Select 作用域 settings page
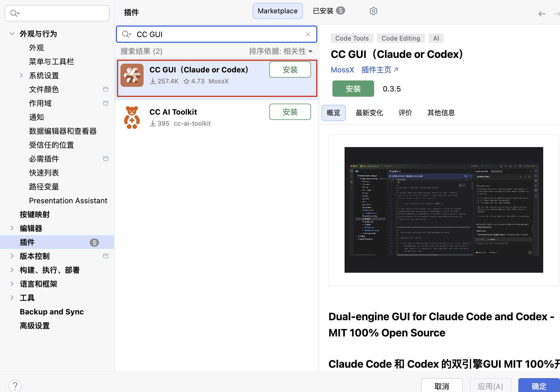560x392 pixels. (x=40, y=103)
